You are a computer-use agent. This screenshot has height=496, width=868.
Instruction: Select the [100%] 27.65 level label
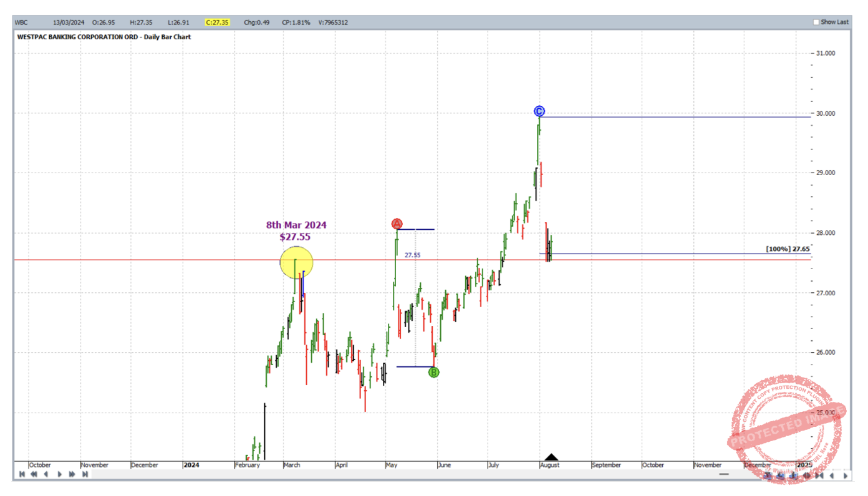[788, 249]
